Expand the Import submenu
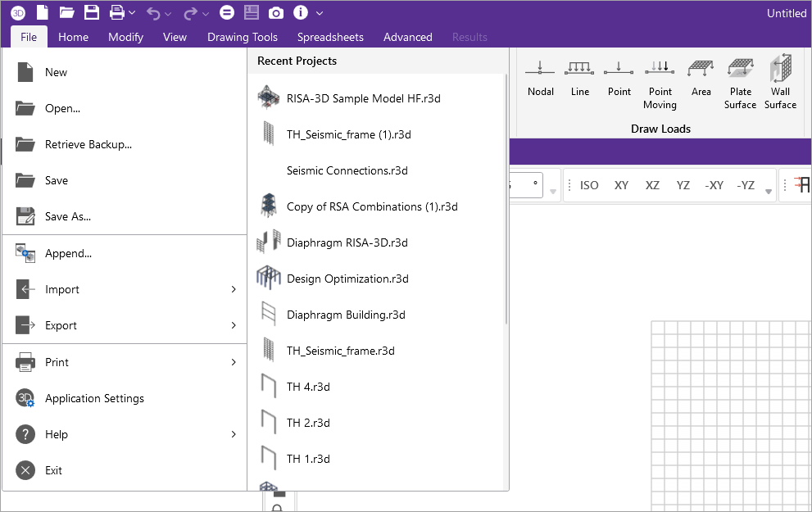This screenshot has height=512, width=812. (x=125, y=289)
